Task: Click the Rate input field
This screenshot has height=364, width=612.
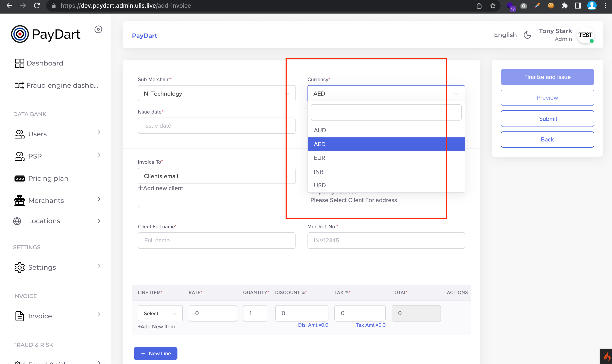Action: 213,313
